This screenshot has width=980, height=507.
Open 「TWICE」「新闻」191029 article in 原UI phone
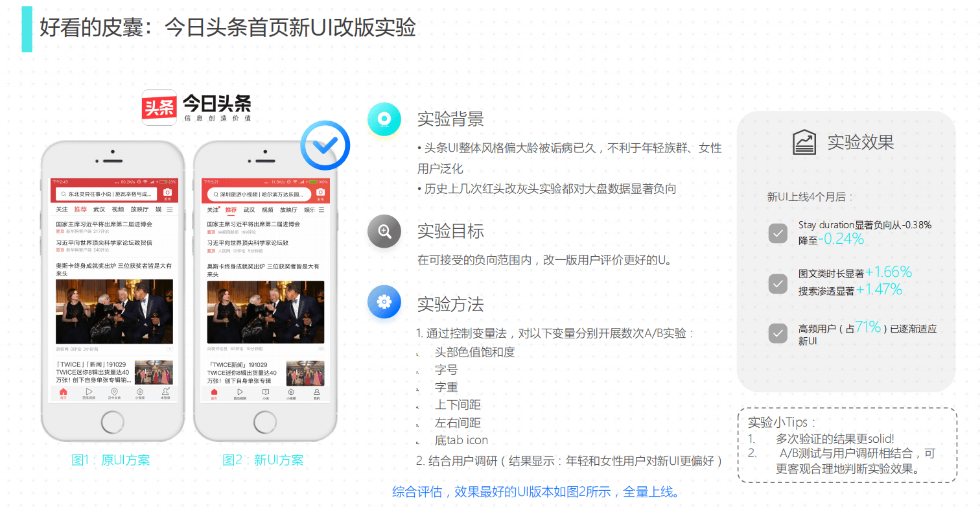click(93, 372)
